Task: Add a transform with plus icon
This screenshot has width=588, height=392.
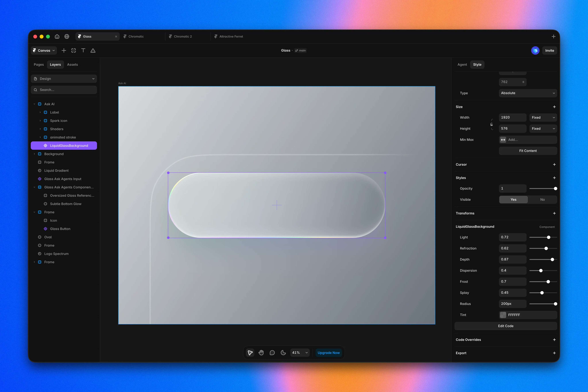Action: (x=554, y=213)
